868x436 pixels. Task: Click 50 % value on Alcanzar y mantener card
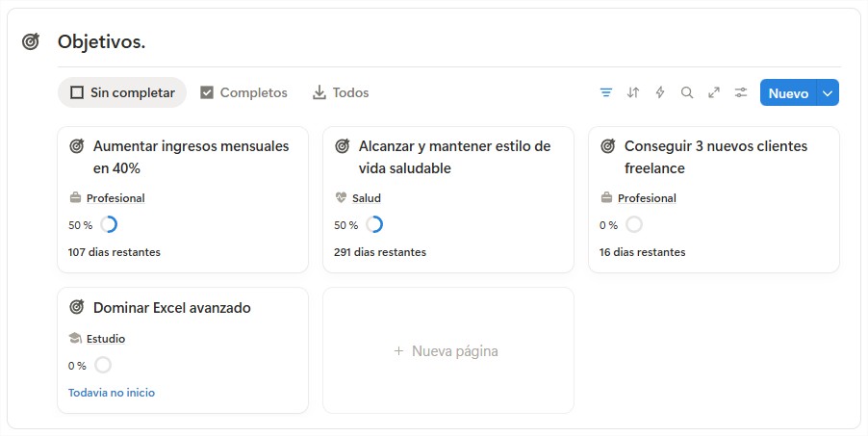tap(346, 225)
